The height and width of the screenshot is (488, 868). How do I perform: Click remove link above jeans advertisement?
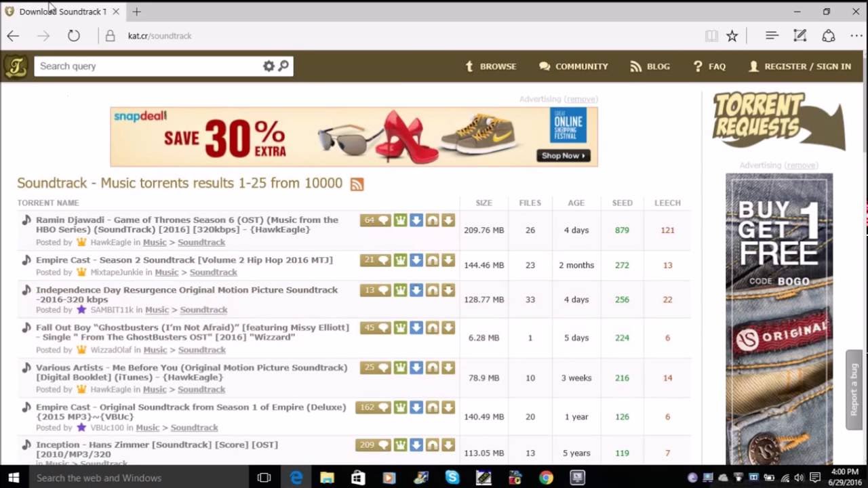(x=801, y=165)
